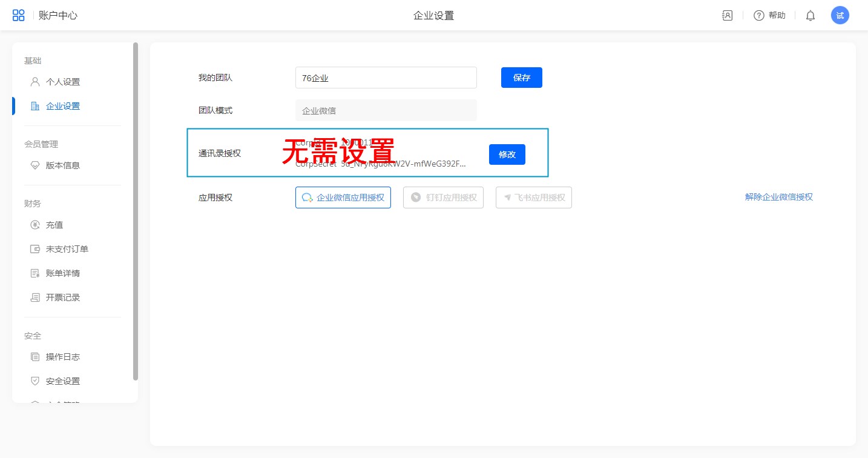Open notifications bell icon
Image resolution: width=868 pixels, height=458 pixels.
[810, 16]
